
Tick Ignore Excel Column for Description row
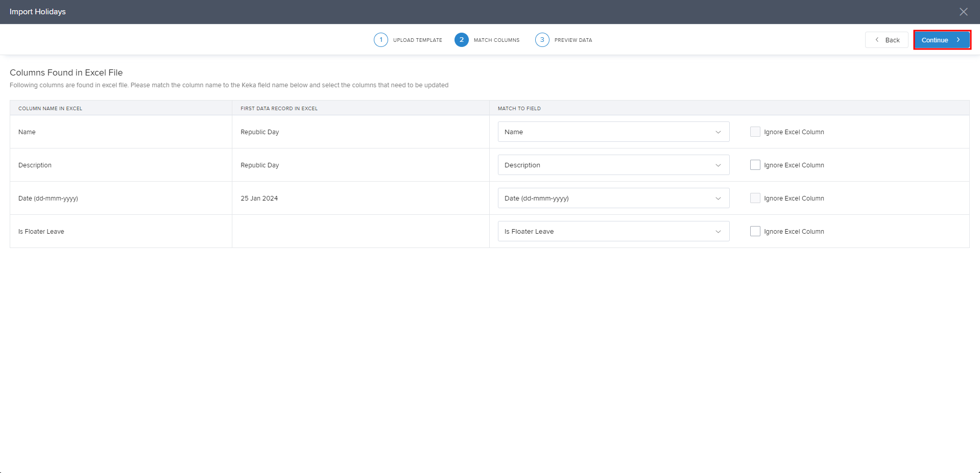755,165
